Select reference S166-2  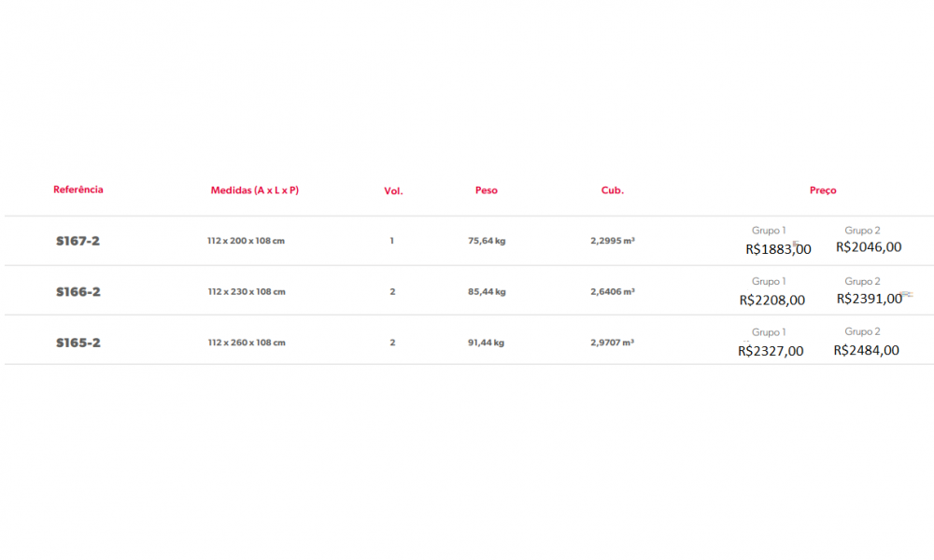click(x=78, y=292)
